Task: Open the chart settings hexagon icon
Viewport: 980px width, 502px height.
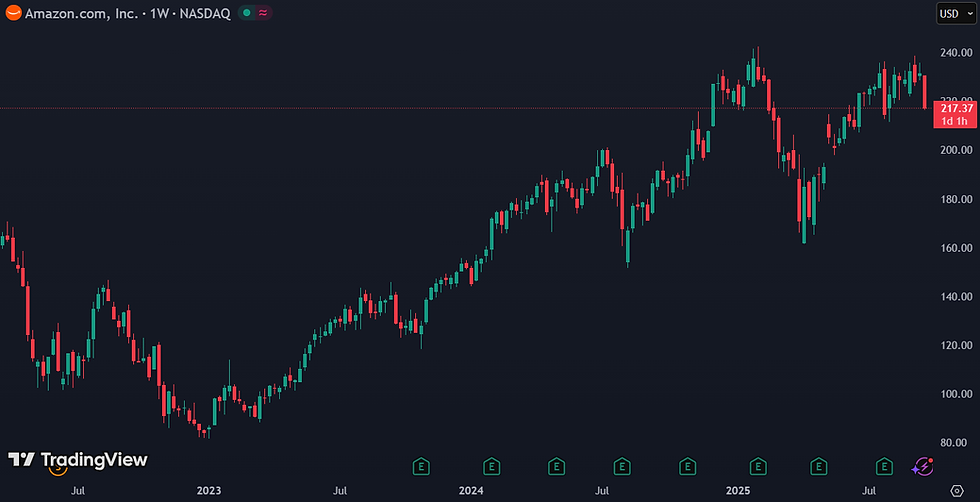Action: [x=957, y=490]
